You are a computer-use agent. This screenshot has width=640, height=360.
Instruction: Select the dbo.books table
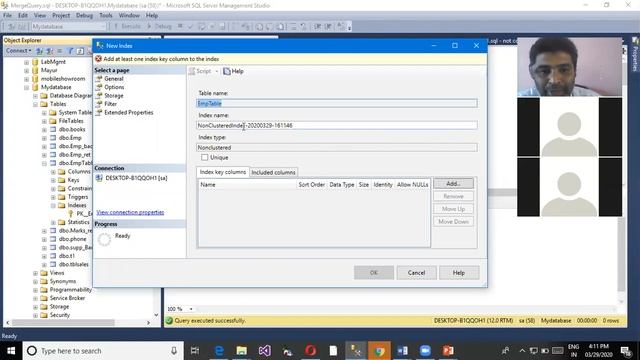pos(72,129)
